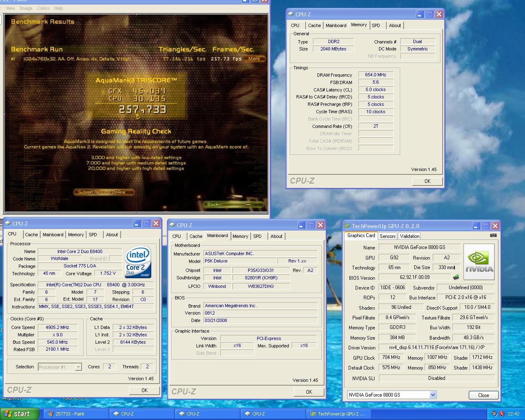Open the Colors menu in Paint
Viewport: 525px width, 420px height.
tap(43, 8)
